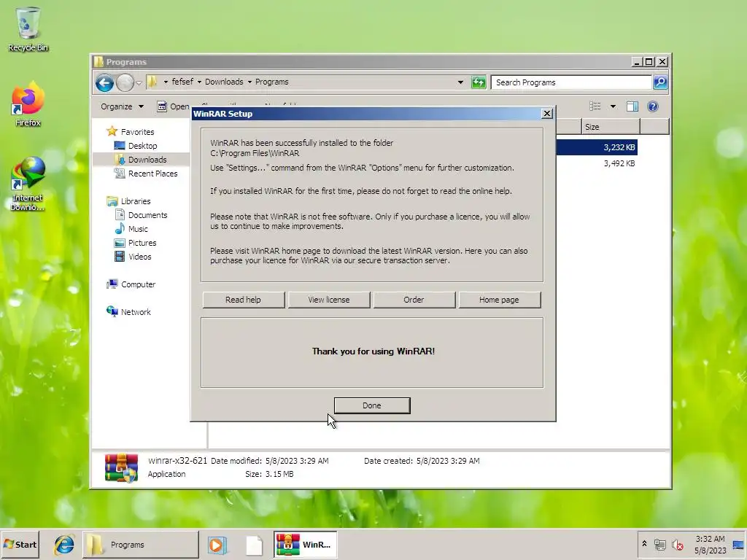
Task: Open Recent Places in the sidebar
Action: coord(146,174)
